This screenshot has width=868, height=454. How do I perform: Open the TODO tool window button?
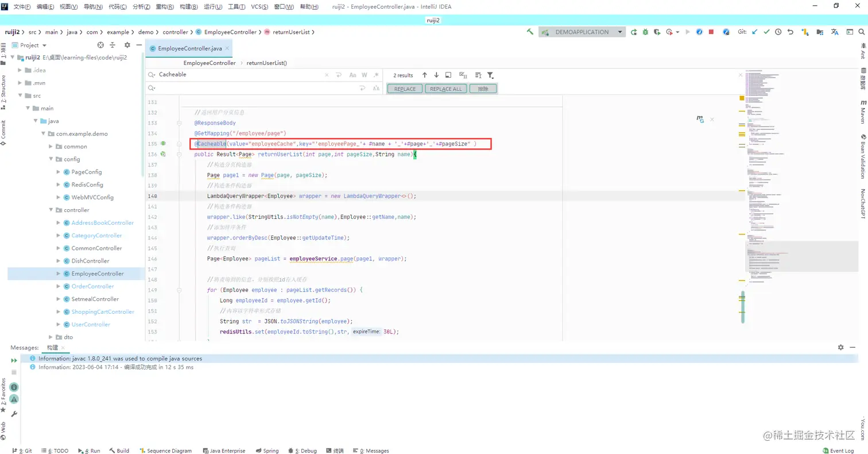coord(55,451)
